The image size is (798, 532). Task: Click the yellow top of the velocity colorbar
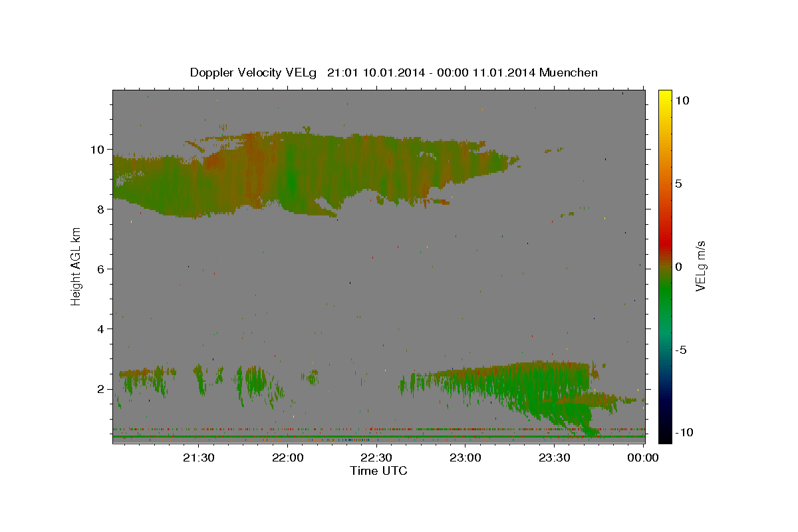click(665, 96)
